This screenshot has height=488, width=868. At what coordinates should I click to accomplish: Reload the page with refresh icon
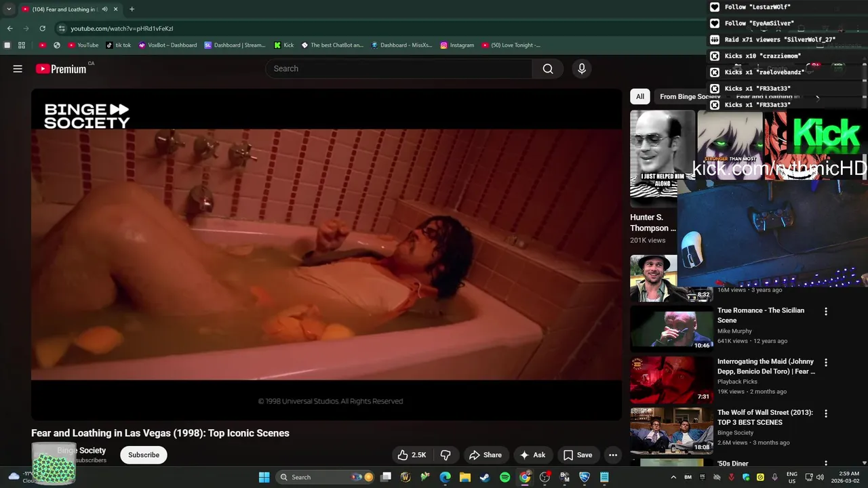point(42,28)
